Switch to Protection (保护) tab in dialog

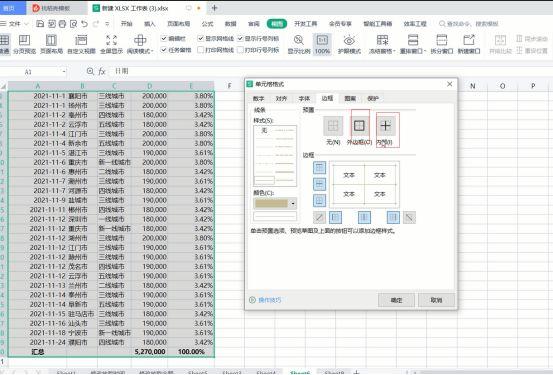(373, 98)
